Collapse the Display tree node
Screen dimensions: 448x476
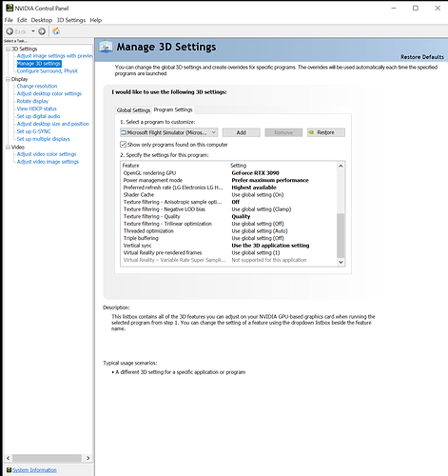point(8,79)
